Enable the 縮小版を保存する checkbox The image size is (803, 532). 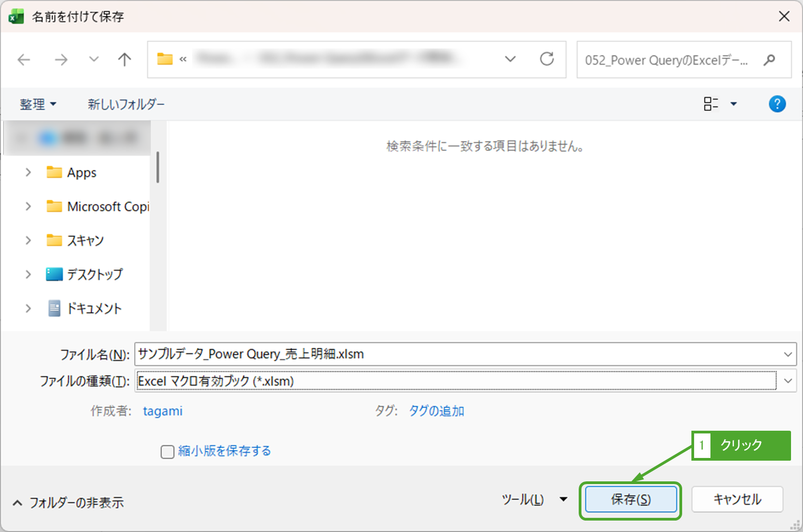point(168,451)
